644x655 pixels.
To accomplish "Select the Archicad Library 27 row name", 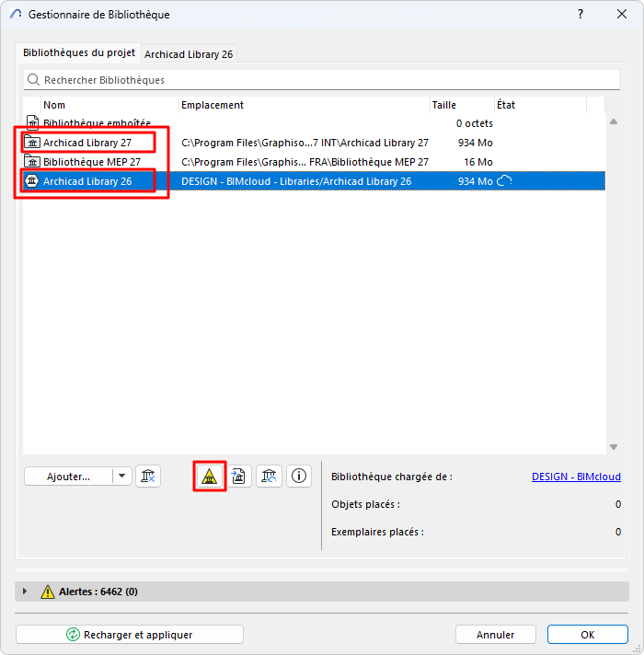I will click(x=87, y=143).
